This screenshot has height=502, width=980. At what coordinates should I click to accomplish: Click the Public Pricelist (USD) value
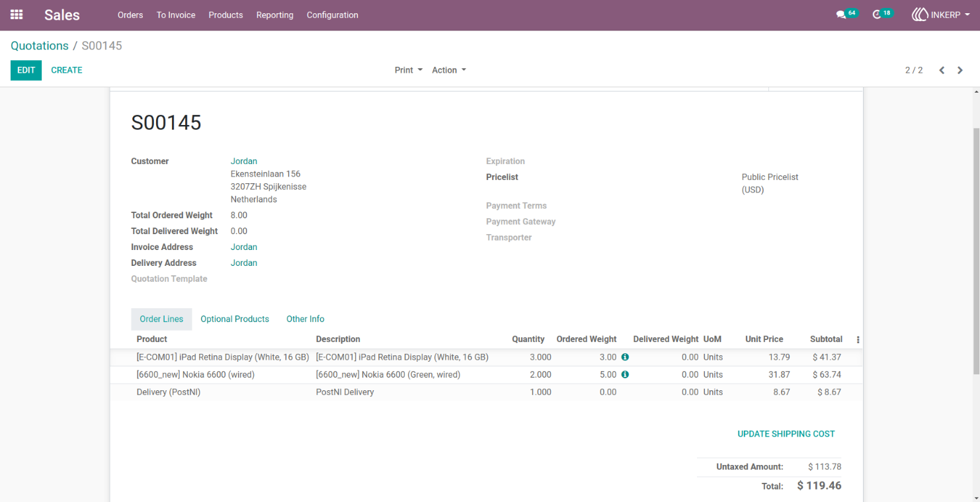point(770,183)
